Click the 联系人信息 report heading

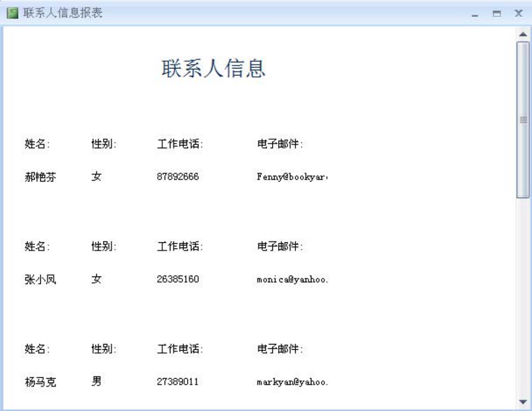[x=214, y=69]
